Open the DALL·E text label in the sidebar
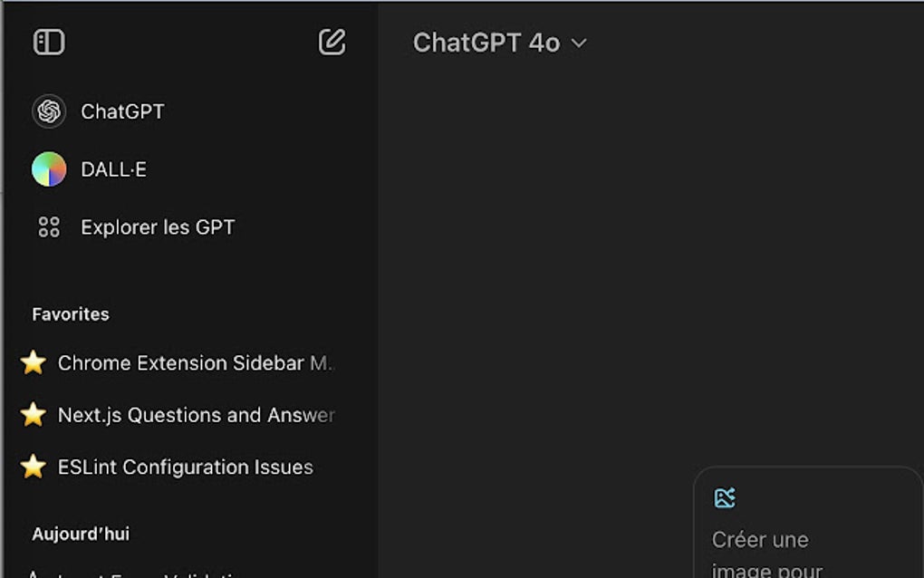Screen dimensions: 924x578 (113, 169)
